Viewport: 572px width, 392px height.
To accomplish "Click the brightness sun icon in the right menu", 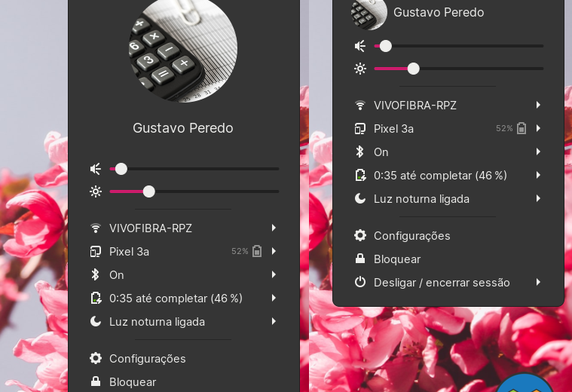I will pyautogui.click(x=360, y=69).
